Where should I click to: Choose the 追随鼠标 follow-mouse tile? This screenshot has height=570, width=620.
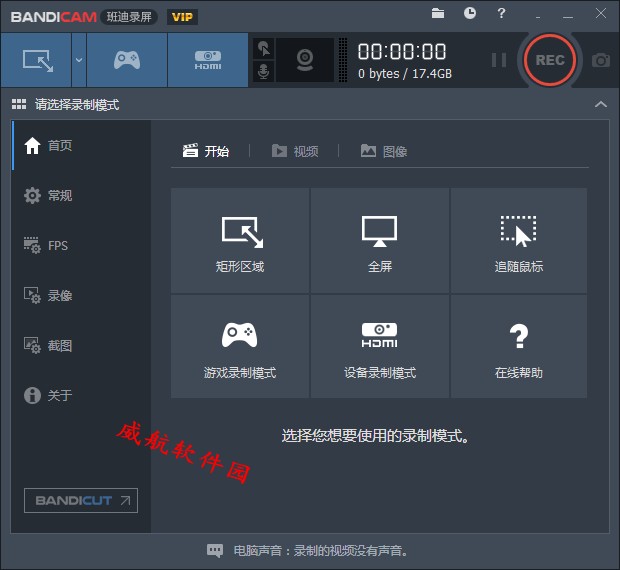click(519, 241)
